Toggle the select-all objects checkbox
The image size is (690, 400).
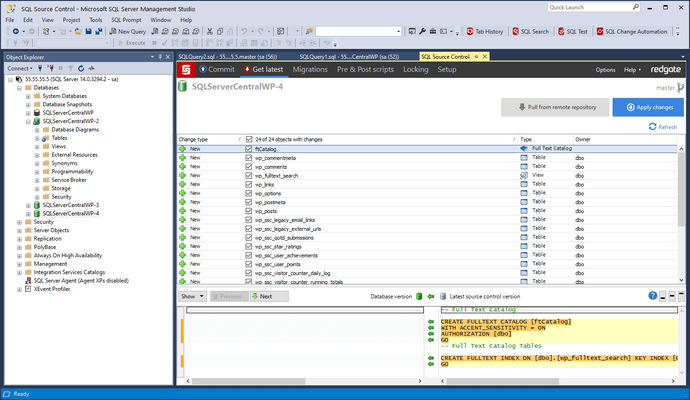249,139
